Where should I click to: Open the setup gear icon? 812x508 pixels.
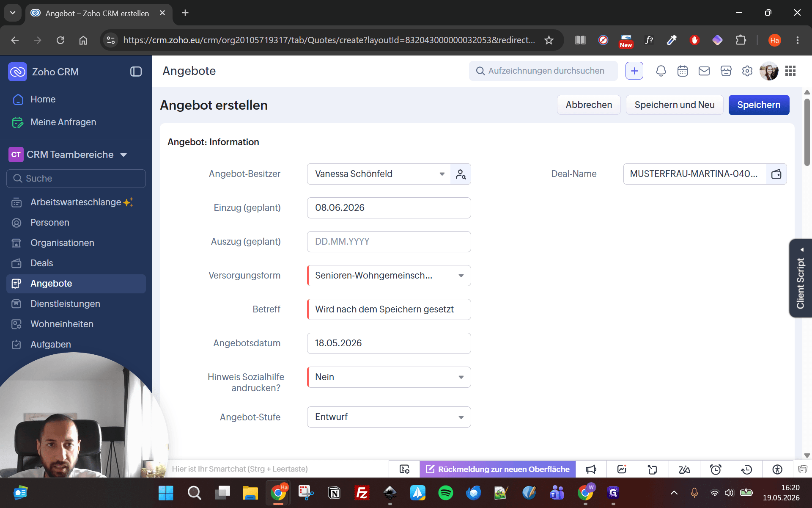point(747,71)
